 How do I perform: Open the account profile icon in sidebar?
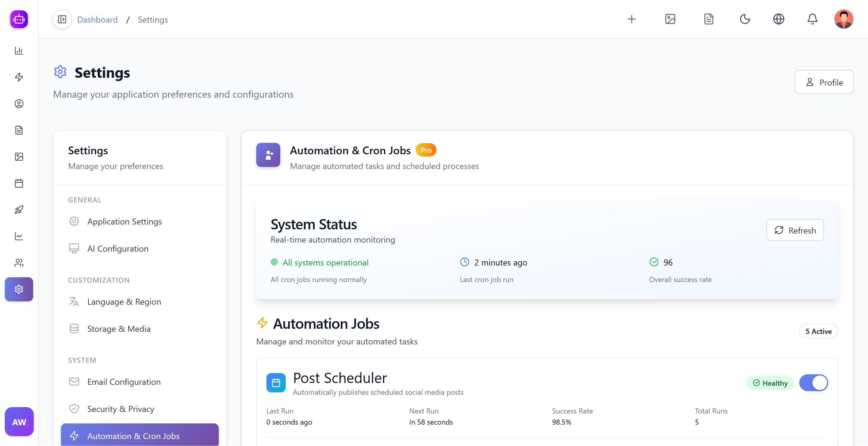pos(19,104)
